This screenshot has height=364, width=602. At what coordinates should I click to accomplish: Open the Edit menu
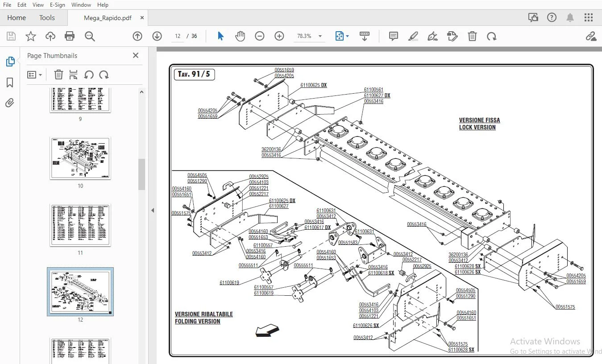[x=22, y=4]
